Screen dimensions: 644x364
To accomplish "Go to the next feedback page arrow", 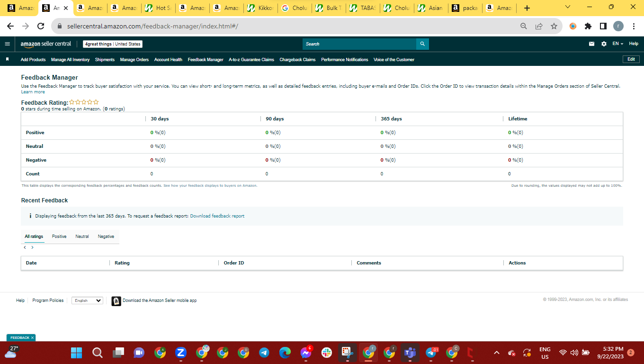I will point(32,247).
